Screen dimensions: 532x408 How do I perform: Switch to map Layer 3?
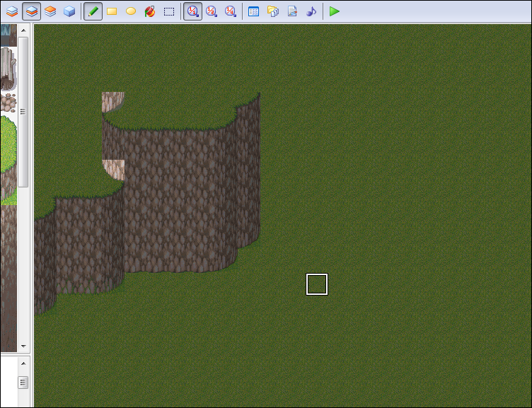tap(50, 11)
